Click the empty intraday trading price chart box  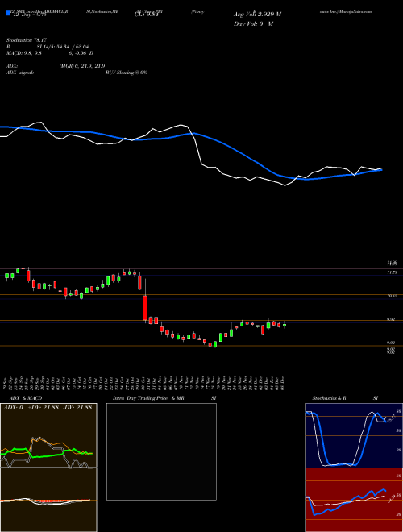coord(161,451)
